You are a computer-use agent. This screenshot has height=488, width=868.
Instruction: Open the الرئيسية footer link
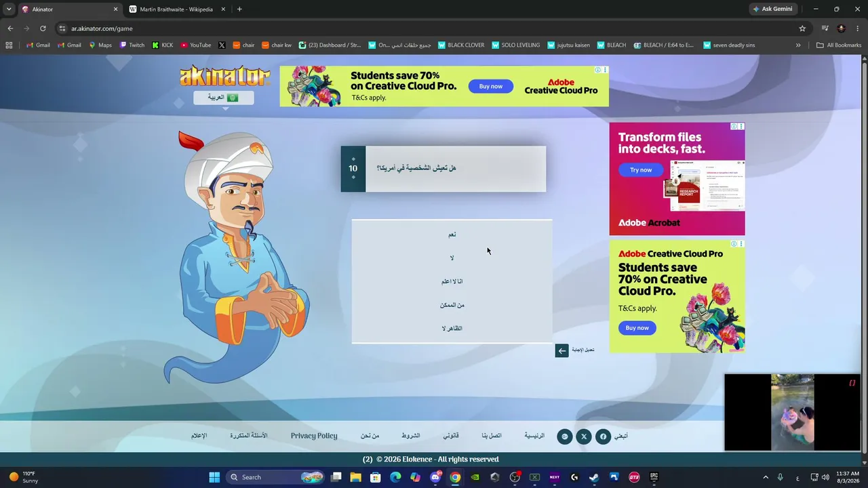click(x=534, y=436)
